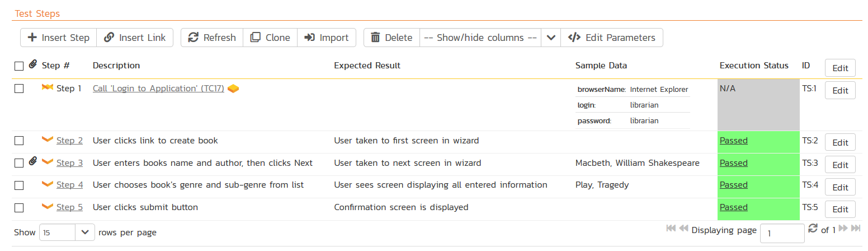
Task: Open the Delete button dropdown arrow
Action: (551, 38)
